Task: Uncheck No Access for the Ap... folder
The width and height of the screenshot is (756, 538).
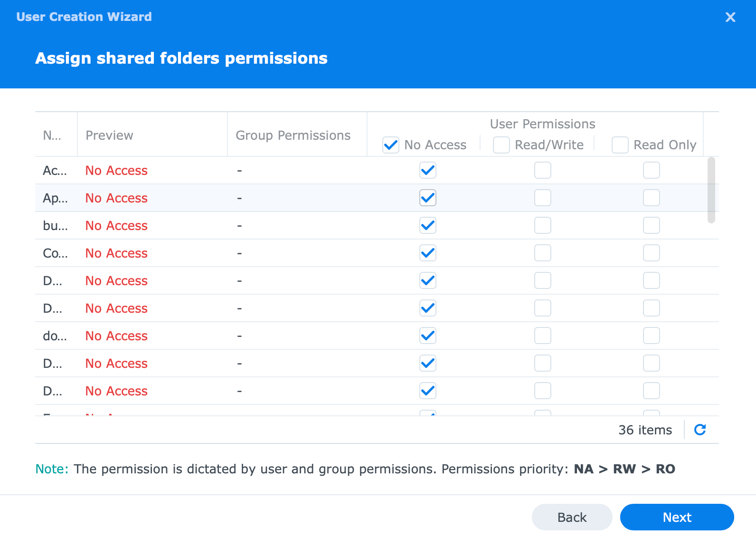Action: click(x=428, y=198)
